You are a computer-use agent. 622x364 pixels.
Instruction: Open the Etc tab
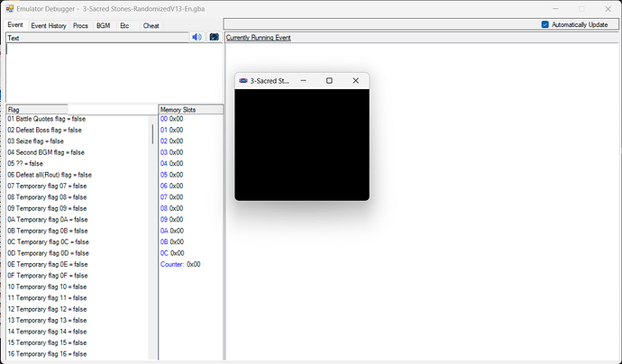tap(124, 25)
